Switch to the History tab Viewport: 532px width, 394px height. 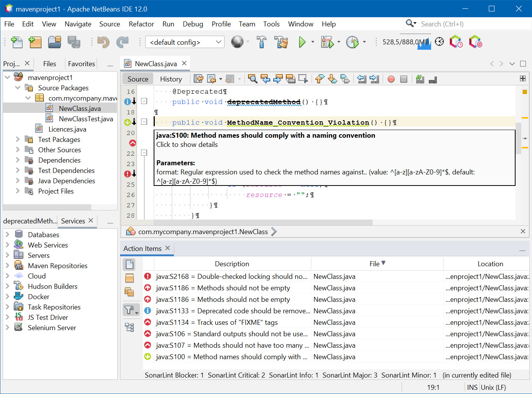point(171,79)
